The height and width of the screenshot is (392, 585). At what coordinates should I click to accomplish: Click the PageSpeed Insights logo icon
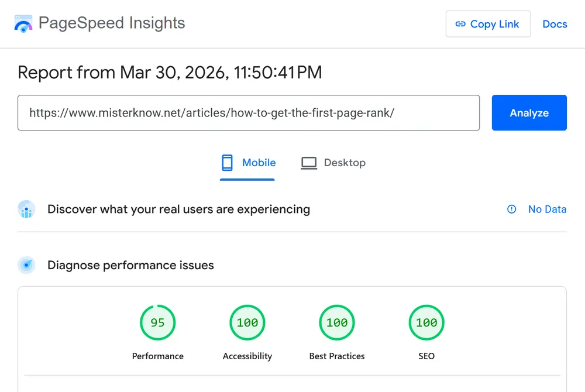click(23, 24)
